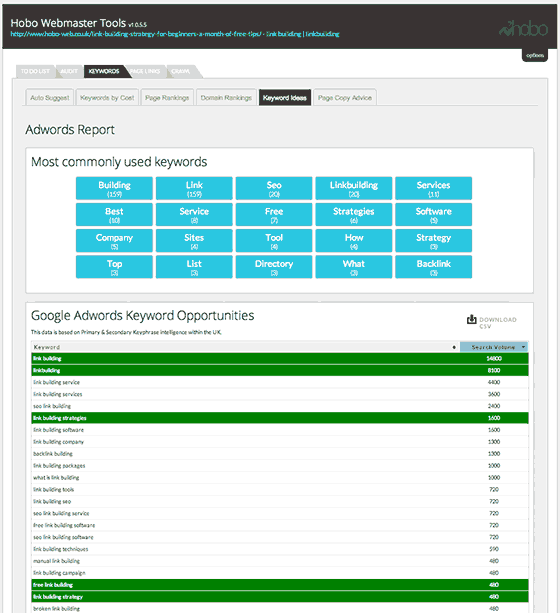
Task: Open the options button
Action: tap(535, 55)
